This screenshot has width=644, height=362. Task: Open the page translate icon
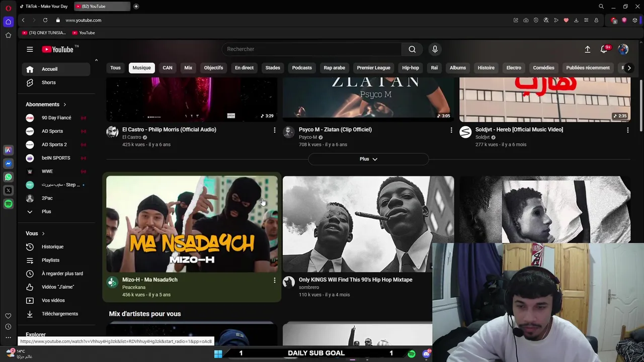(x=546, y=20)
